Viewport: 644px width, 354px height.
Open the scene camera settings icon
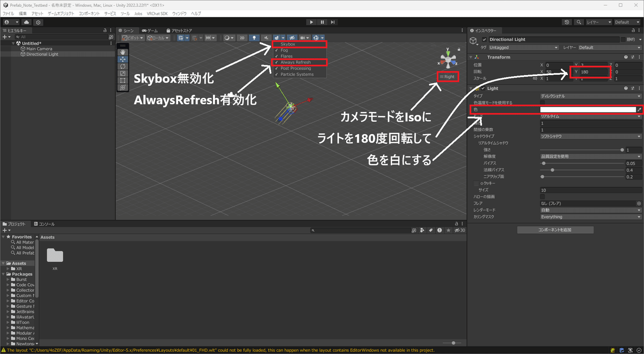[303, 38]
